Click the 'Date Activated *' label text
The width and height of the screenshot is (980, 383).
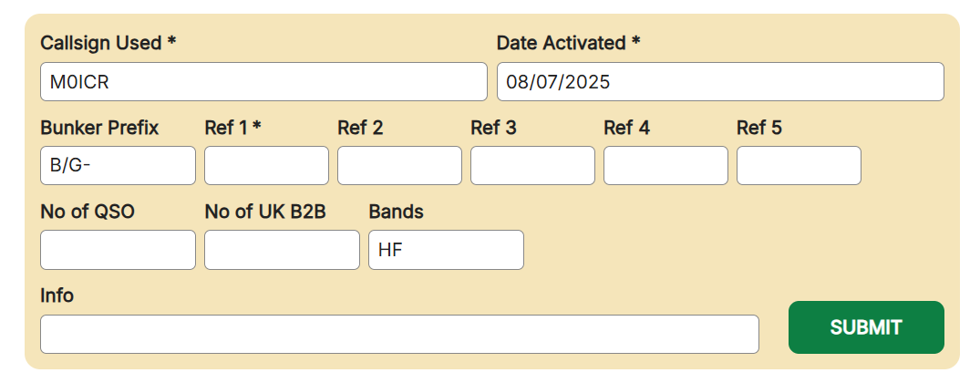(x=568, y=43)
